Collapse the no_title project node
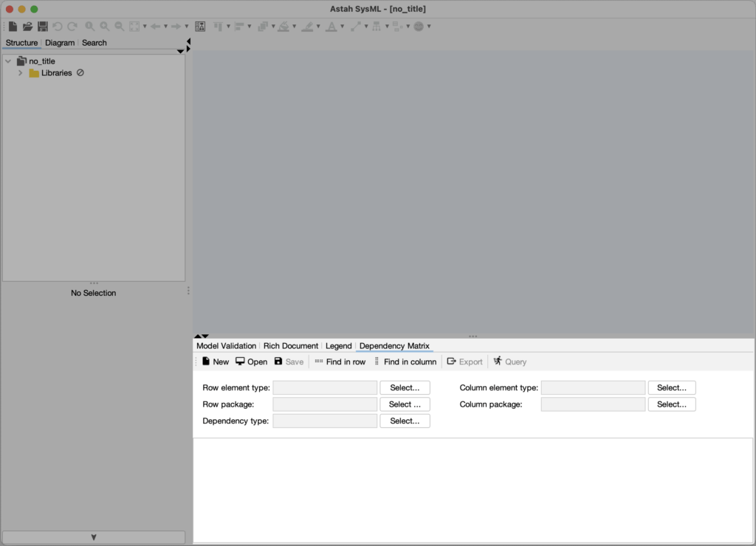This screenshot has width=756, height=546. click(x=7, y=61)
